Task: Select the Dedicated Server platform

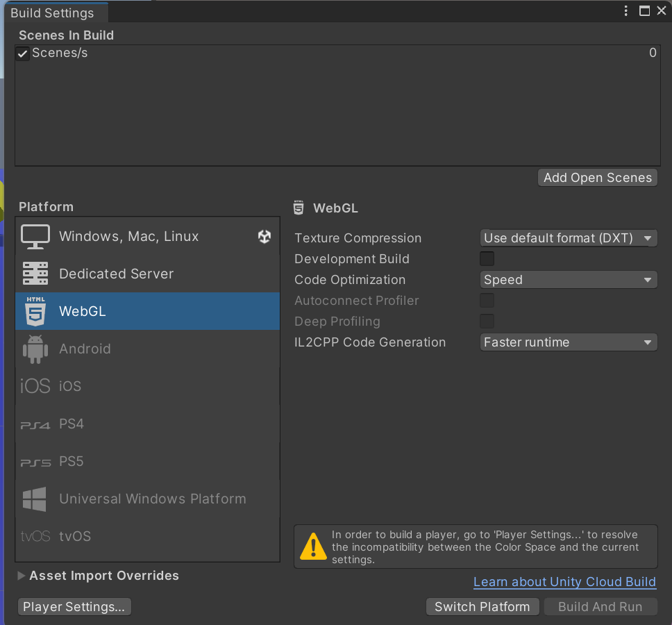Action: coord(147,274)
